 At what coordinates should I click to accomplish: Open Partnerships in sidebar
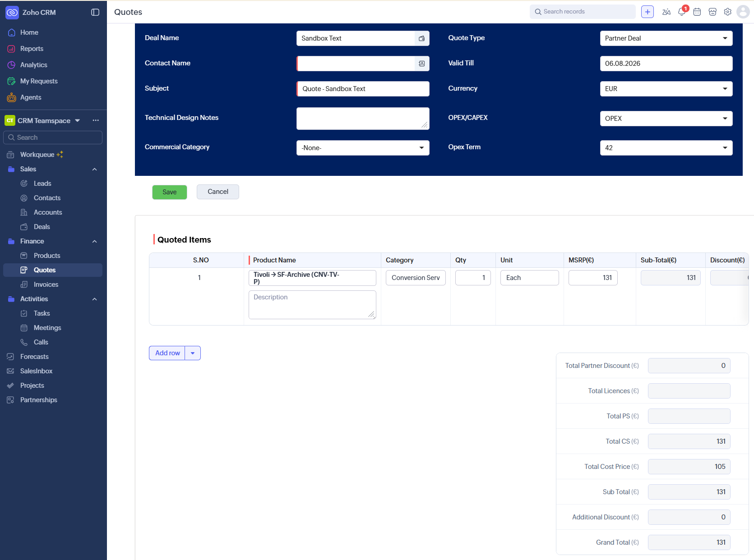39,400
